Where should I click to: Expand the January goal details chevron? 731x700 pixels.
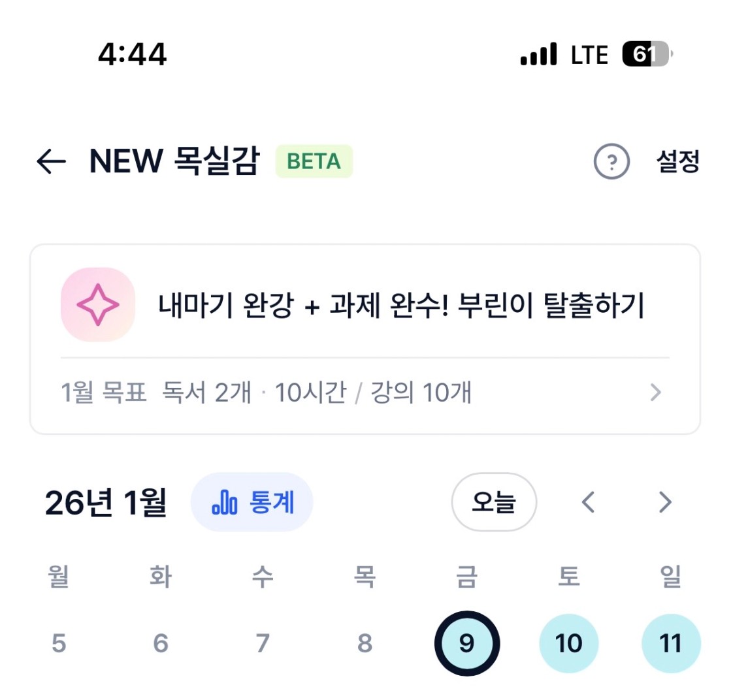pos(656,393)
